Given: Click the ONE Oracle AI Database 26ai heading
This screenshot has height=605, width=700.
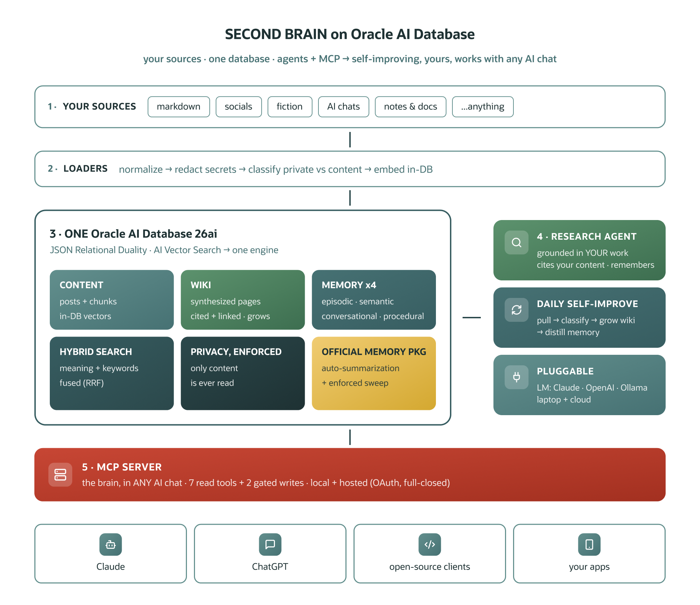Looking at the screenshot, I should (x=133, y=234).
